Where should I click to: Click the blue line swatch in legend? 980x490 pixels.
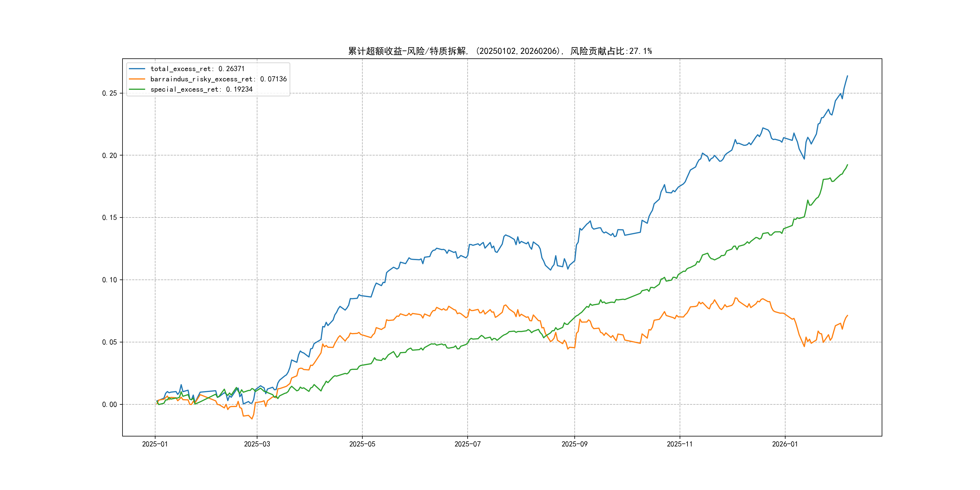(x=137, y=69)
